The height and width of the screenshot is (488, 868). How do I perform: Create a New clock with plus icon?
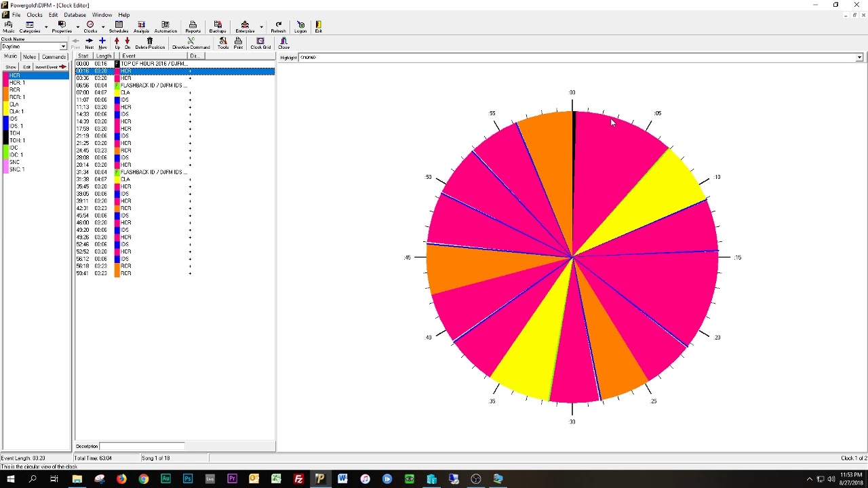pyautogui.click(x=102, y=43)
